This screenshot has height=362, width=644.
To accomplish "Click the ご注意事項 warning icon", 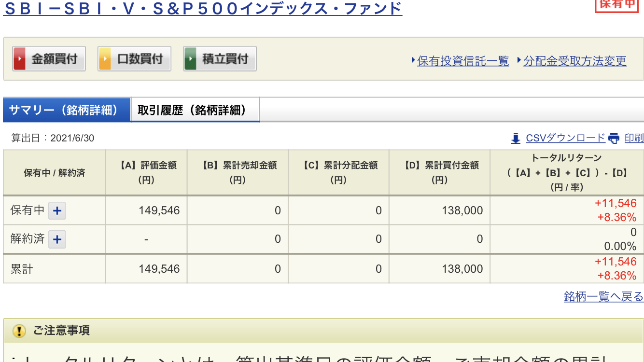I will click(19, 331).
